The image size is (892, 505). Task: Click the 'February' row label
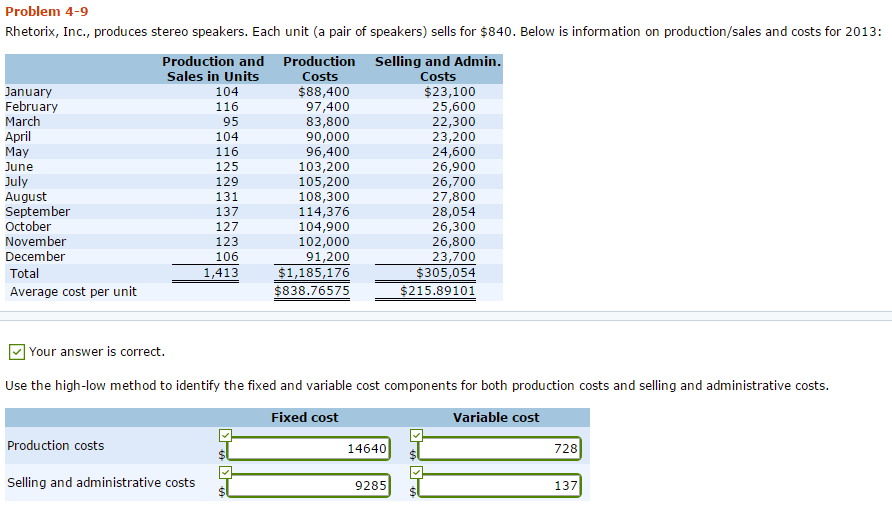point(31,106)
